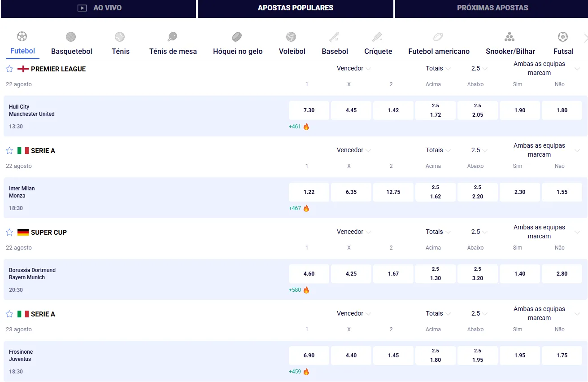Click the live play icon beside AO VIVO
Viewport: 588px width, 382px height.
tap(82, 8)
